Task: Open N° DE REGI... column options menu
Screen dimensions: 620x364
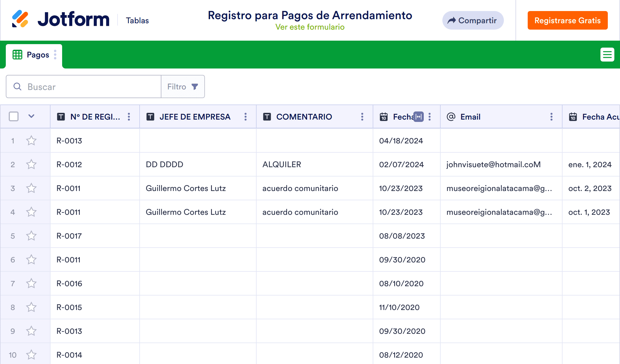Action: pos(129,117)
